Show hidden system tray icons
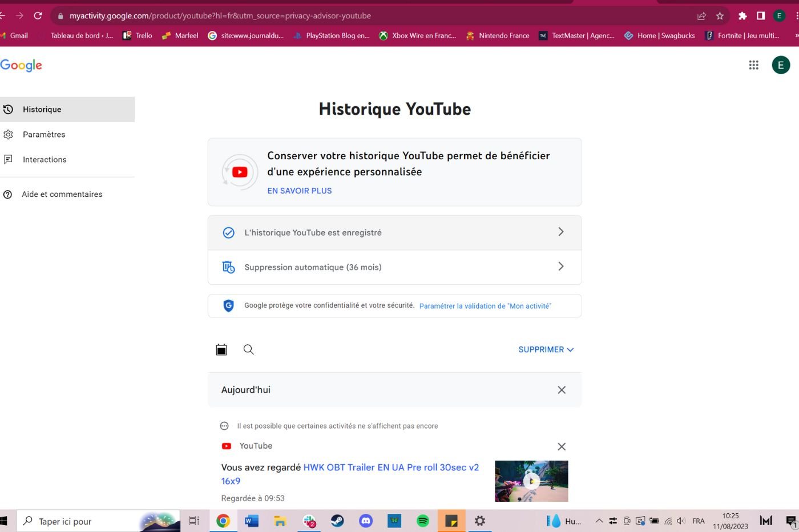The width and height of the screenshot is (799, 532). pos(599,521)
